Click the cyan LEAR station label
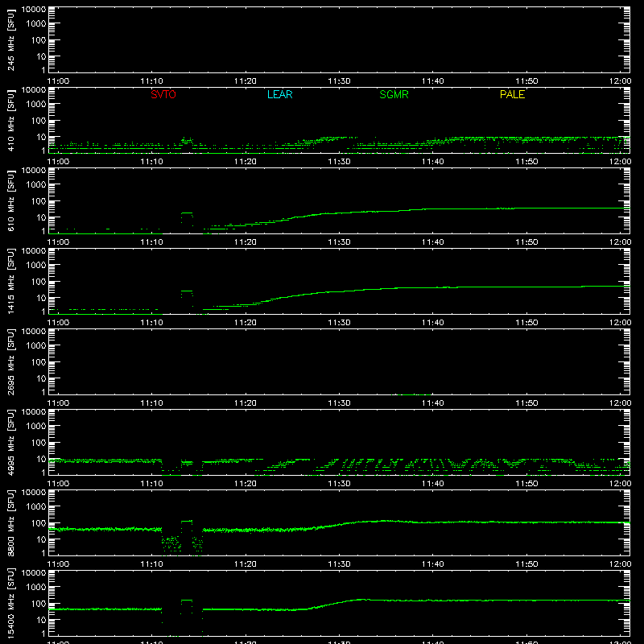 (x=279, y=94)
